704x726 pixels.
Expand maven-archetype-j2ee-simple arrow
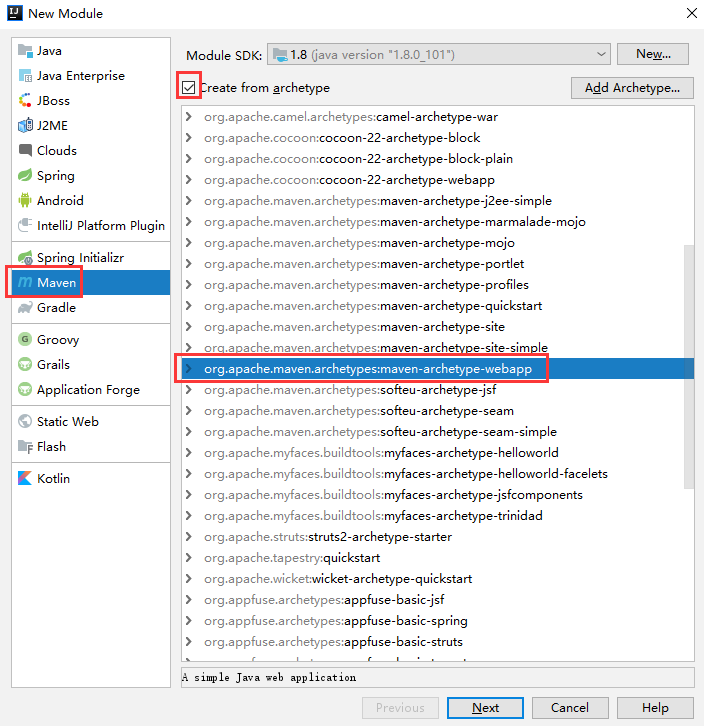tap(189, 200)
